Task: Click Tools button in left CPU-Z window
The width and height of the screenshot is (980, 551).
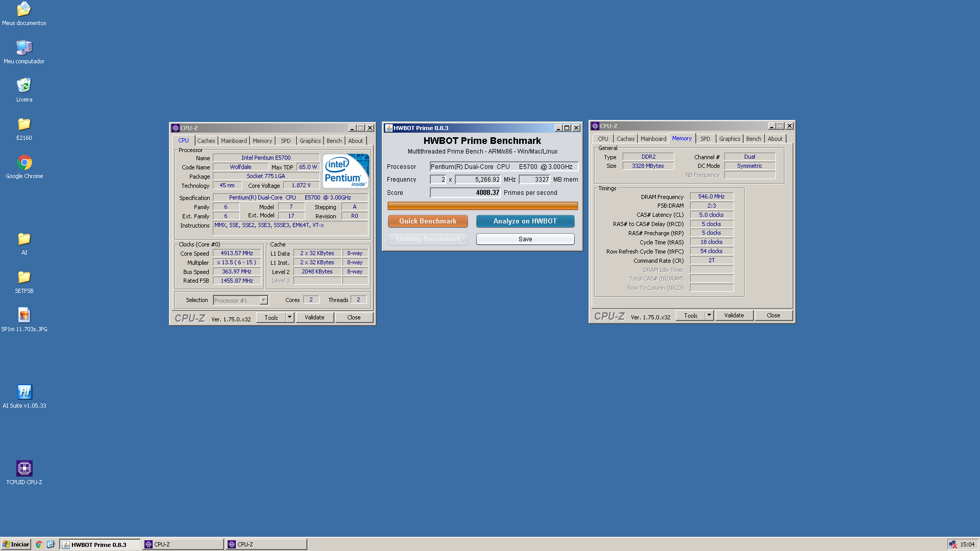Action: pyautogui.click(x=271, y=317)
